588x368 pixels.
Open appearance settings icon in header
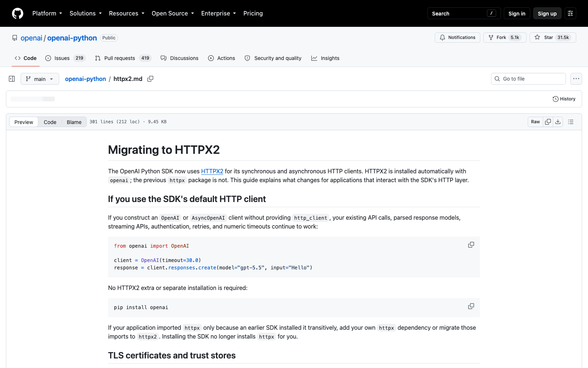click(x=570, y=13)
